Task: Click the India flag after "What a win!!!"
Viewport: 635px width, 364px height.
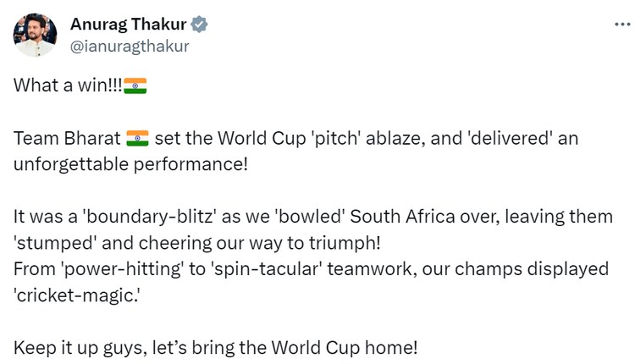Action: (135, 85)
